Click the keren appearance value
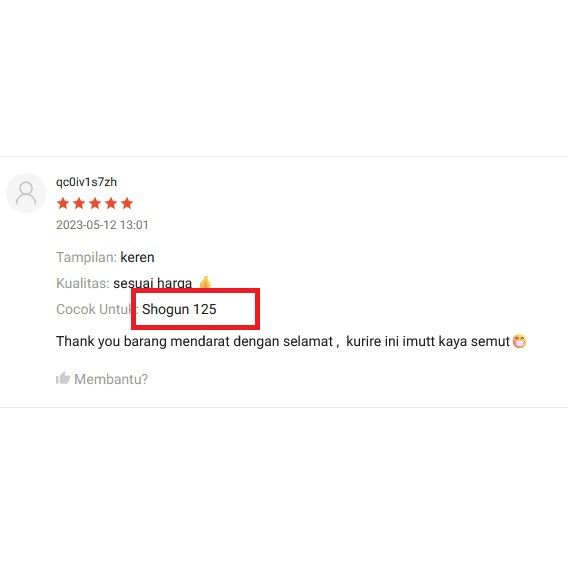Image resolution: width=568 pixels, height=568 pixels. point(137,257)
